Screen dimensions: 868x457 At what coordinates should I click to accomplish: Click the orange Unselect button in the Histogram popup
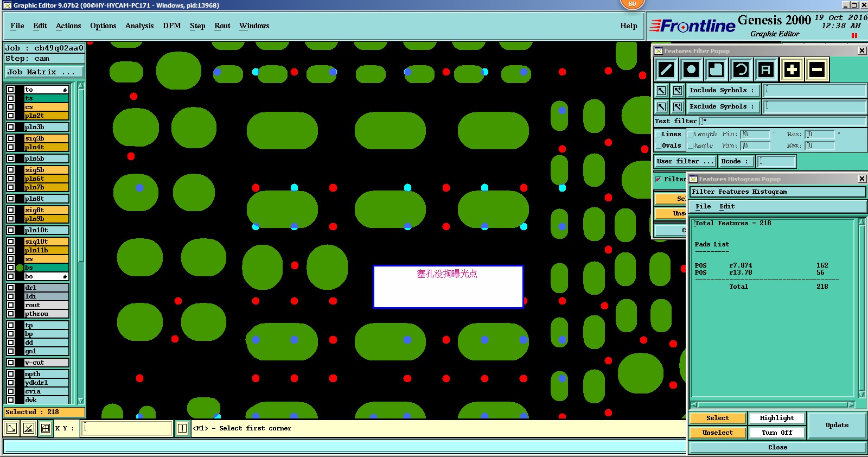[718, 433]
